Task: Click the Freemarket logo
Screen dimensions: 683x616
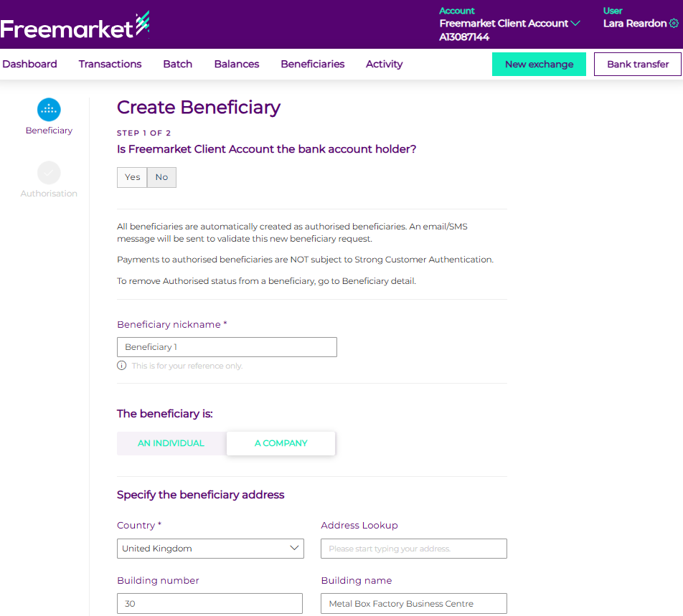Action: point(75,28)
